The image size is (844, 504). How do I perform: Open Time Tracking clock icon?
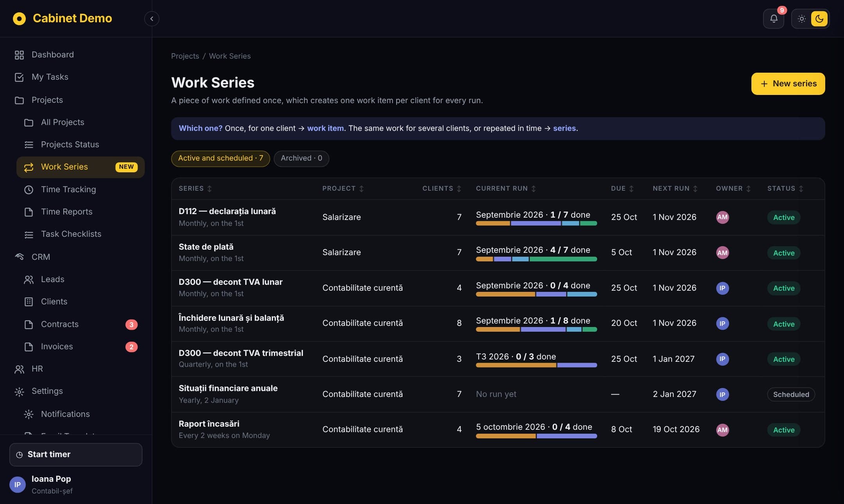(x=29, y=190)
